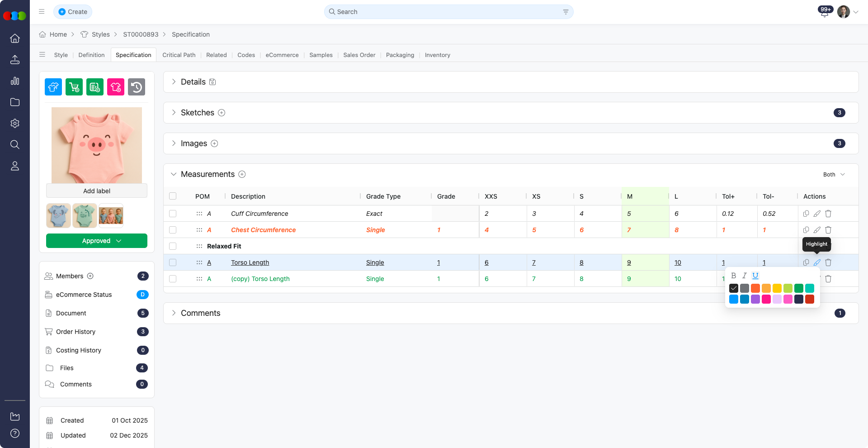Screen dimensions: 868x448
Task: Switch to the Critical Path tab
Action: click(x=179, y=55)
